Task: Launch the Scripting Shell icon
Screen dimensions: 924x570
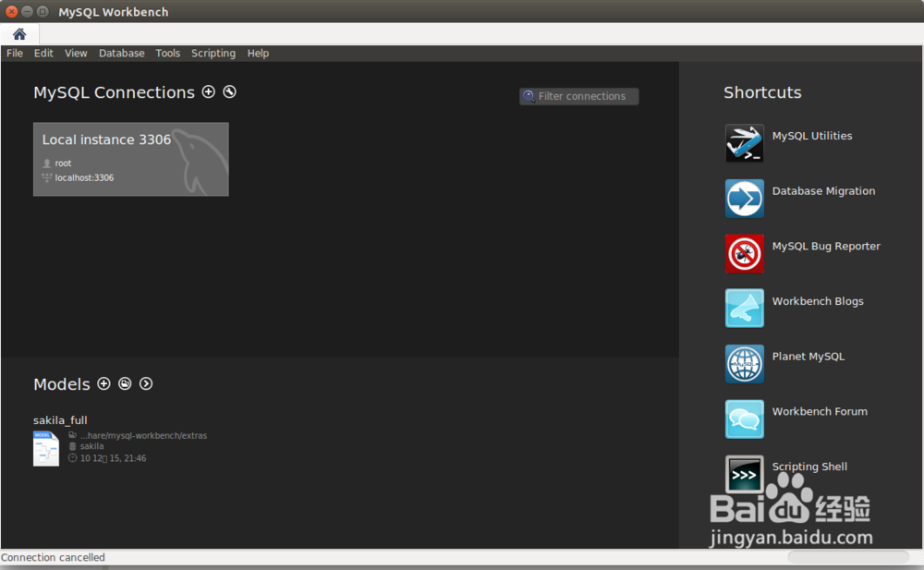Action: (744, 474)
